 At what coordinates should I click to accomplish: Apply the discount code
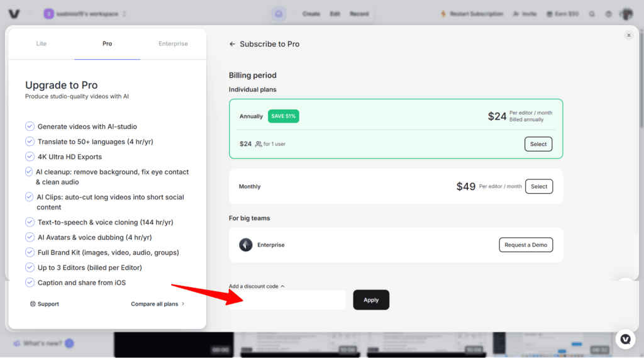[371, 300]
